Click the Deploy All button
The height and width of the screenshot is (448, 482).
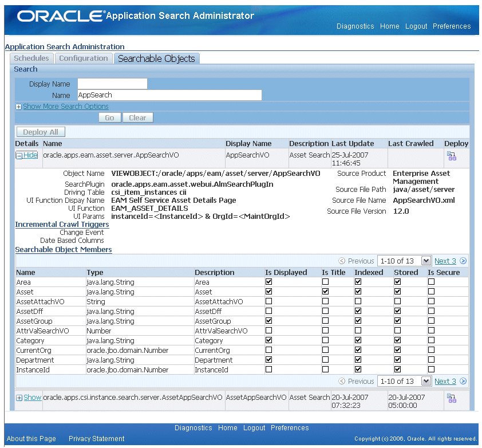(x=41, y=132)
